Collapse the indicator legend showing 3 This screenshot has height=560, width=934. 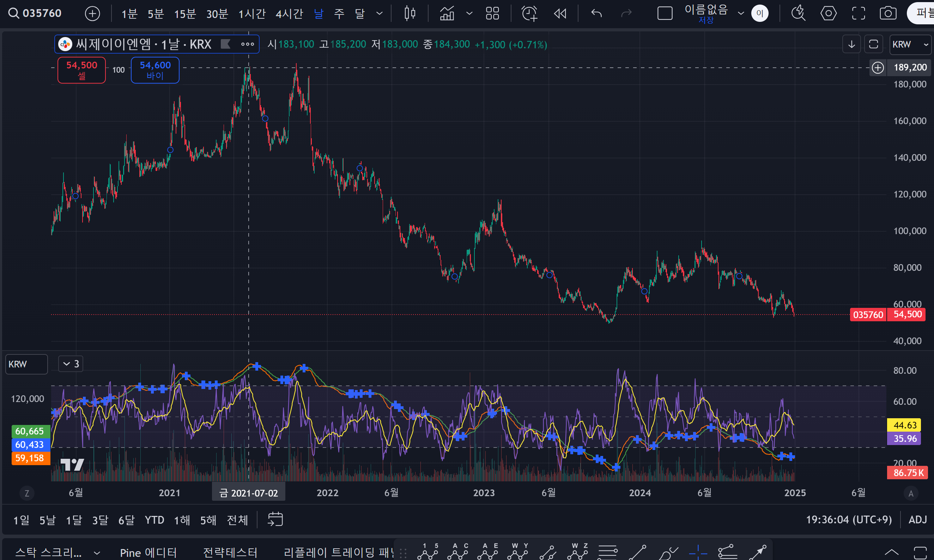[x=71, y=364]
